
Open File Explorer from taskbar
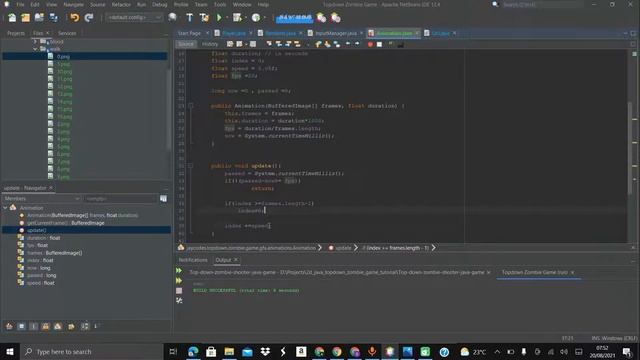(x=229, y=351)
